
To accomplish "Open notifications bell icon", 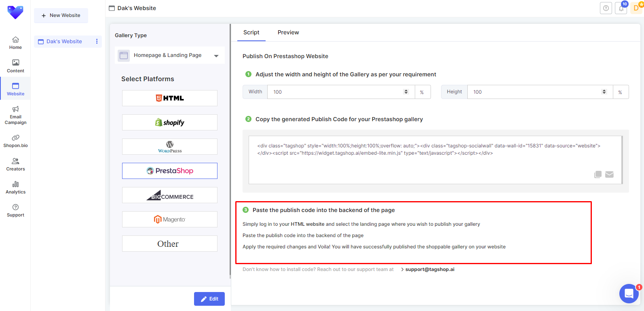I will click(621, 8).
